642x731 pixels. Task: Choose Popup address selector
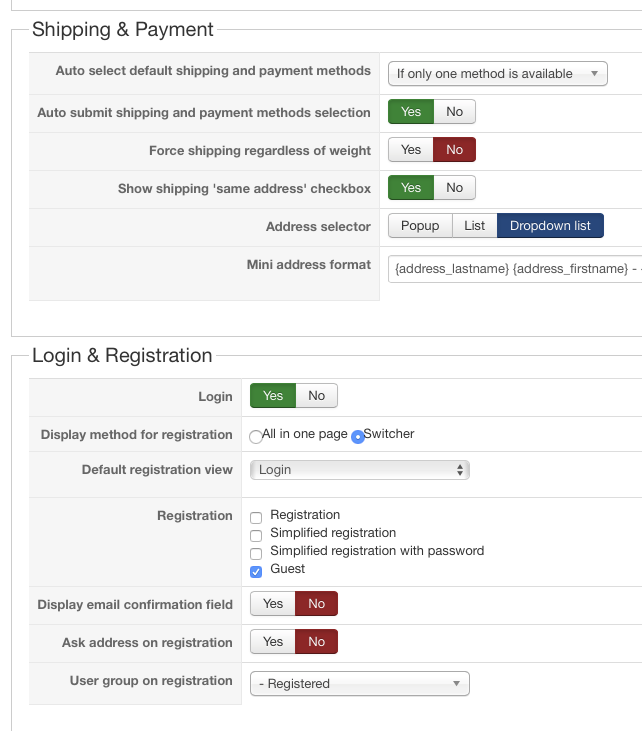point(420,226)
